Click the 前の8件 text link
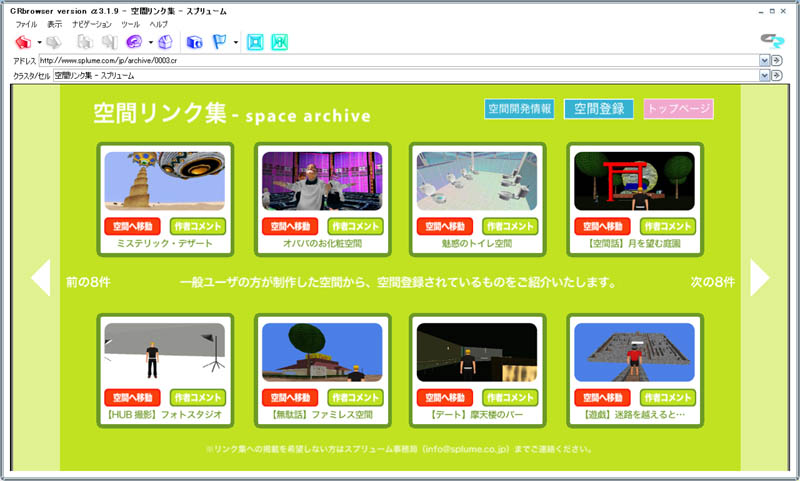 coord(88,282)
